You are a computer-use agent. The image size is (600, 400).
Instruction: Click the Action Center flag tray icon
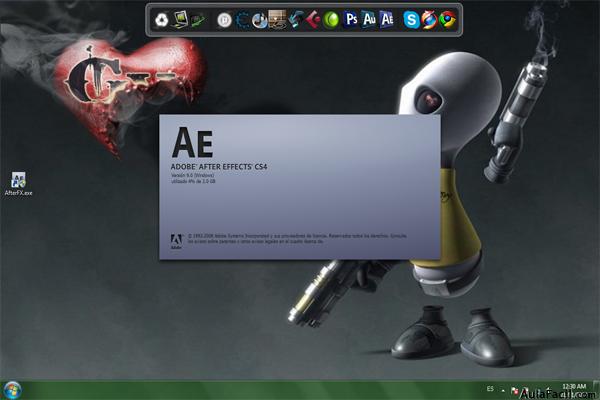tap(514, 391)
